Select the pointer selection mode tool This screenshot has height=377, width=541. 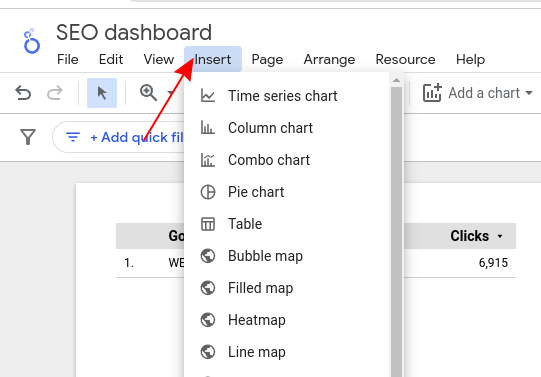(102, 93)
